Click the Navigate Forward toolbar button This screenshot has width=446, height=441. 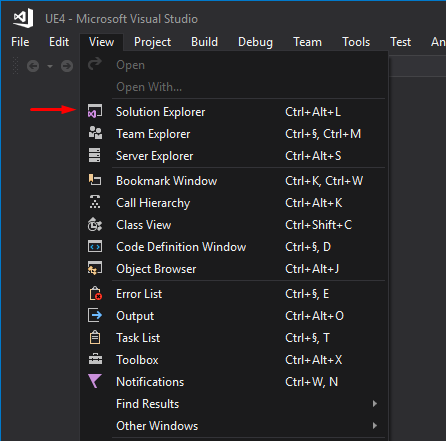(x=67, y=66)
